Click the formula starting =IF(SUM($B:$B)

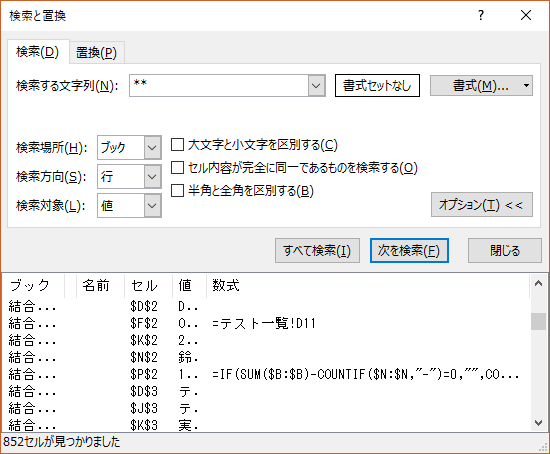pos(365,374)
